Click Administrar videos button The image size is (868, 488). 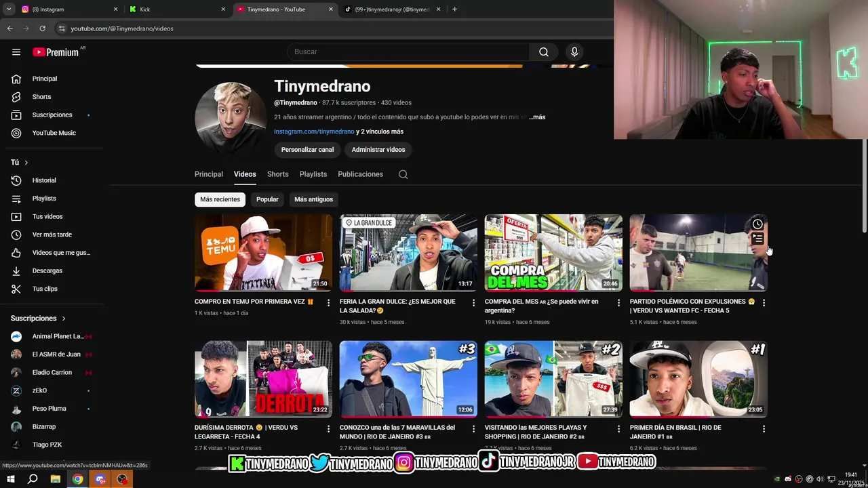pyautogui.click(x=378, y=150)
